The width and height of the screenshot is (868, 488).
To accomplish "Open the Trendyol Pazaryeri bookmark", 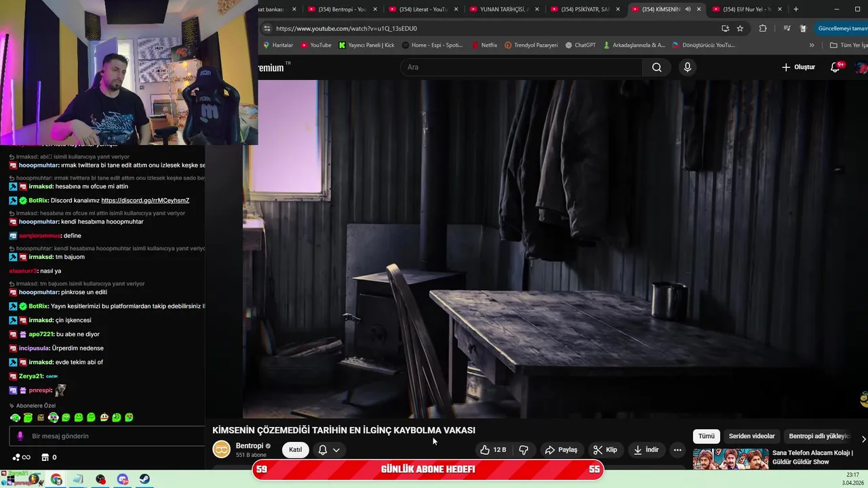I will [531, 45].
